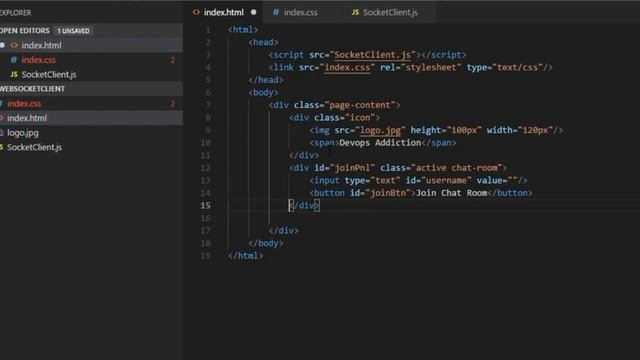
Task: Open the index.css editor tab
Action: [x=300, y=12]
